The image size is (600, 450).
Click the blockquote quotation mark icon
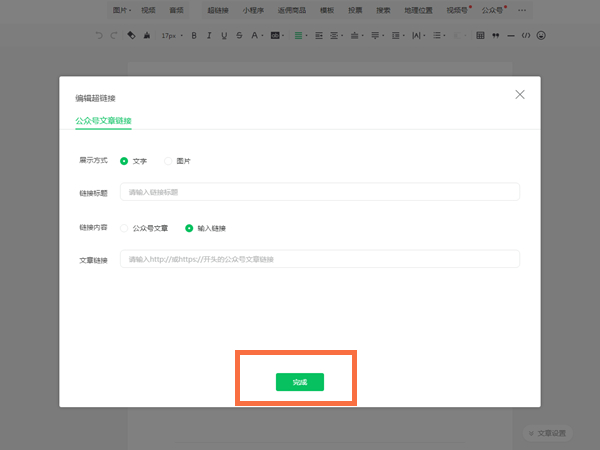pyautogui.click(x=496, y=35)
